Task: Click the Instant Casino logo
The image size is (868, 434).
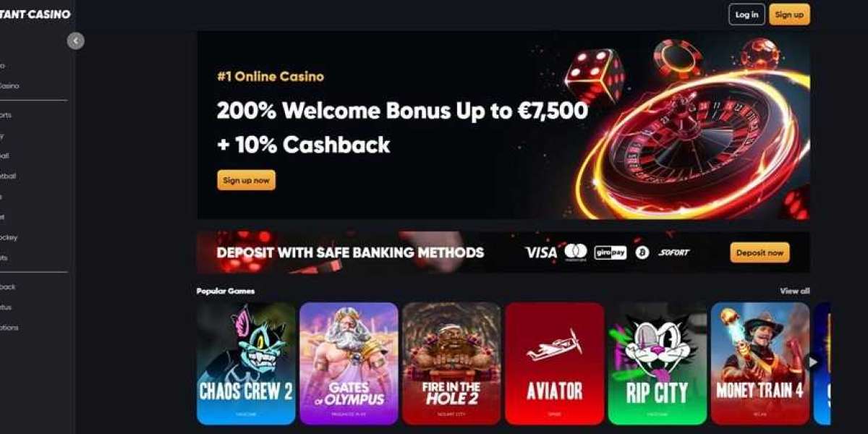Action: 35,14
